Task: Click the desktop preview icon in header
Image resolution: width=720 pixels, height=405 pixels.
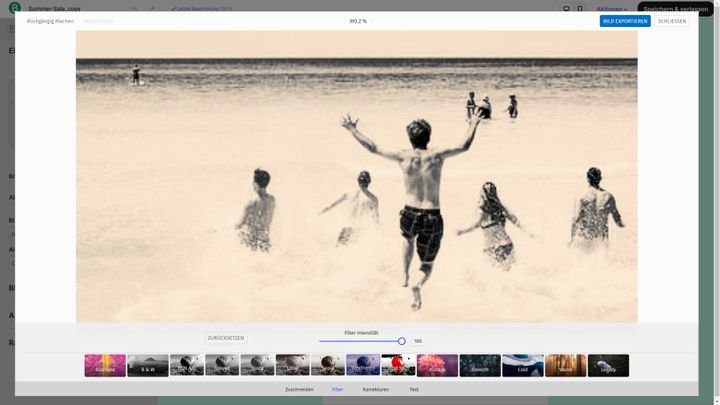Action: click(566, 9)
